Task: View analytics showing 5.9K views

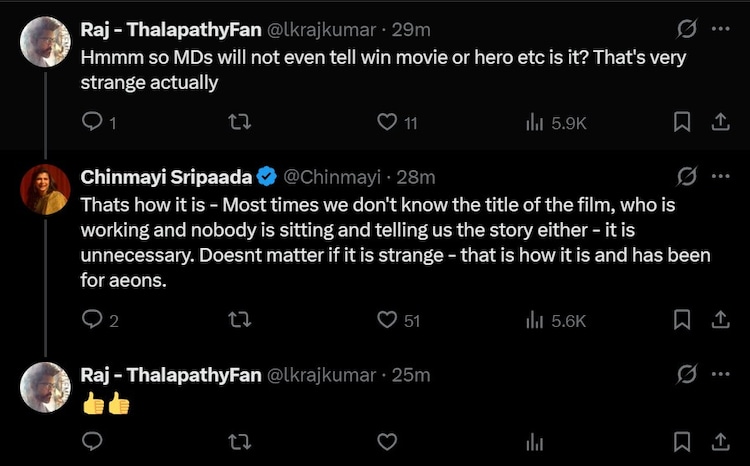Action: click(x=535, y=122)
